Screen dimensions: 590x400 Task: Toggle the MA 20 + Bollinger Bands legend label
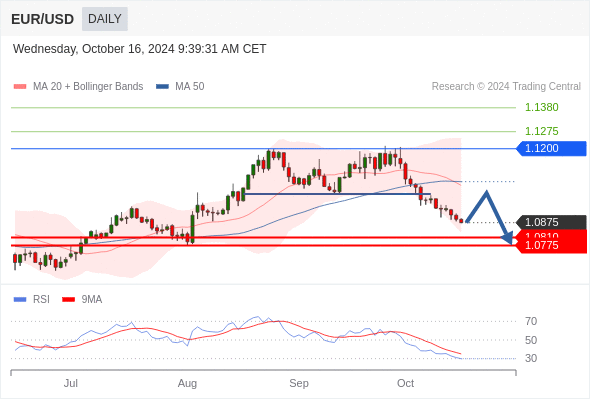[x=88, y=87]
